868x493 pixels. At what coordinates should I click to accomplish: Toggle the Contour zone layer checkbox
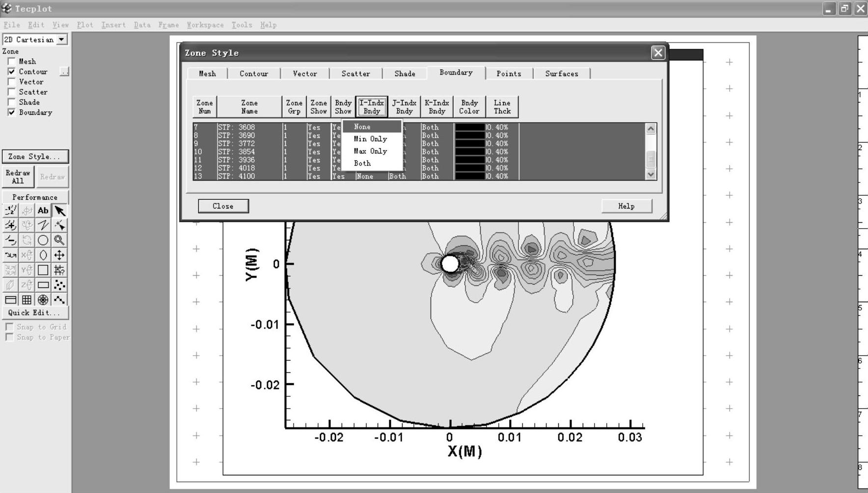pos(11,72)
